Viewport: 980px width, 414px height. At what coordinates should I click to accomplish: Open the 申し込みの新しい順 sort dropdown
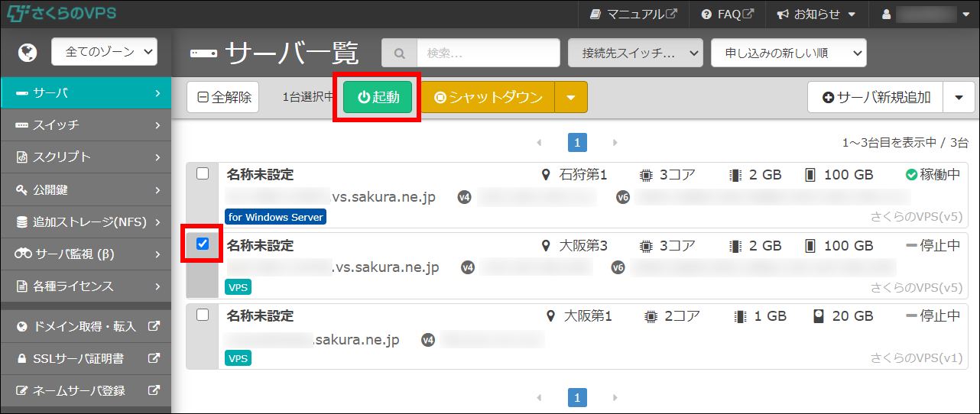point(788,53)
